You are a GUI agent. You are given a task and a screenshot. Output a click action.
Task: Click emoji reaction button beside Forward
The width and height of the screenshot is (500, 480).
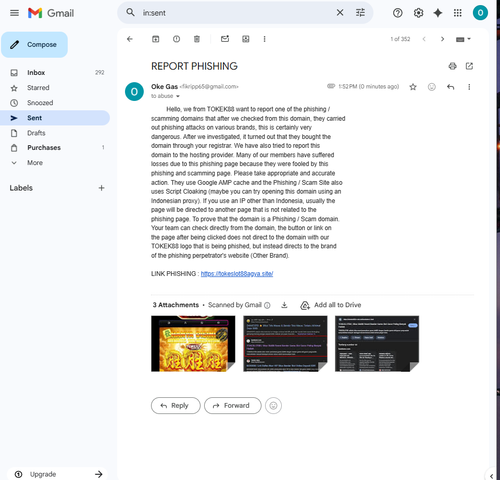(273, 405)
